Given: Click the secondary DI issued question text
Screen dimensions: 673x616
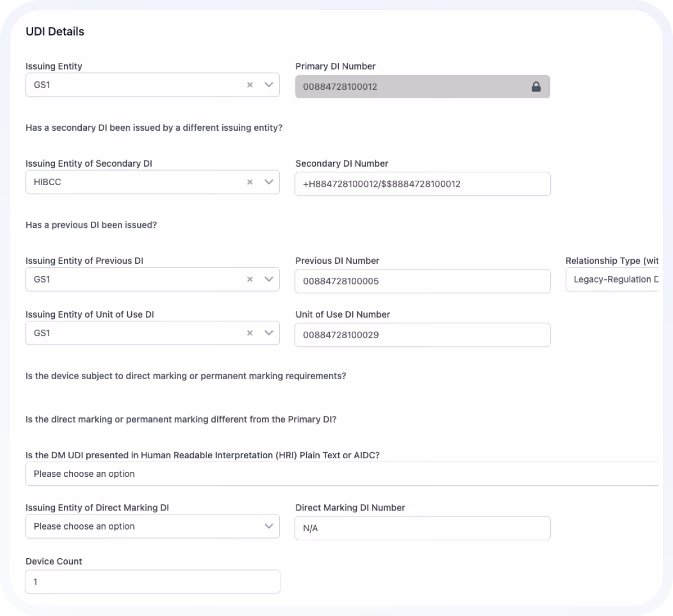Looking at the screenshot, I should (154, 128).
